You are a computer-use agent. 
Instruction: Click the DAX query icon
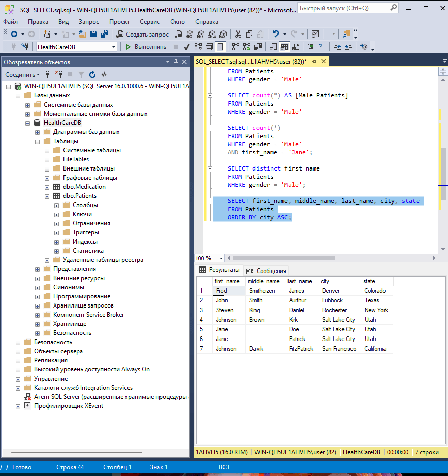pyautogui.click(x=223, y=34)
